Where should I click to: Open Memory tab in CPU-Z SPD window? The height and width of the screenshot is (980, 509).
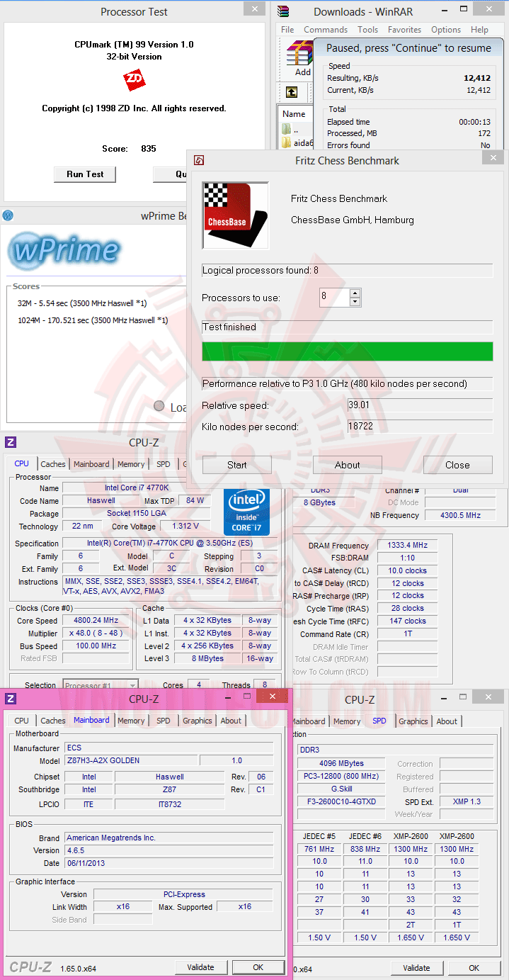click(x=347, y=721)
